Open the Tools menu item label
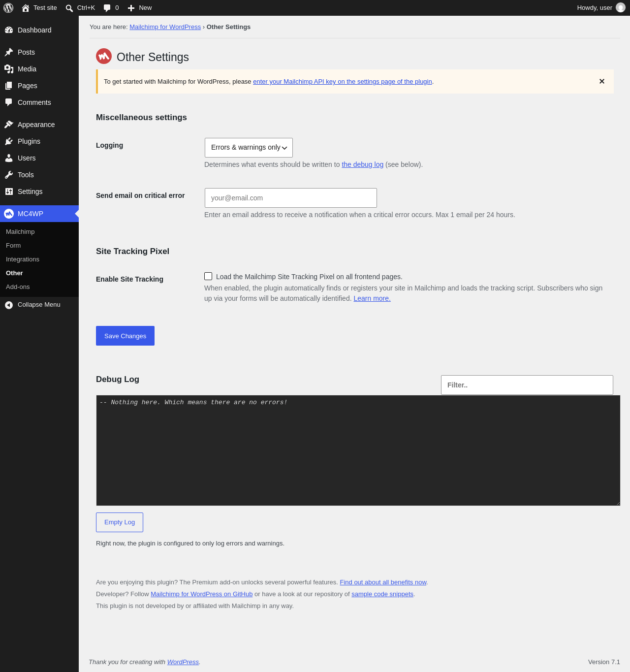630x672 pixels. click(x=26, y=175)
